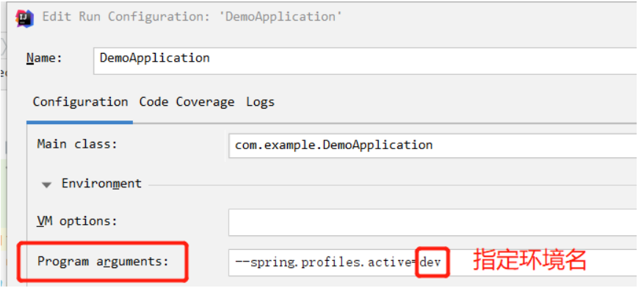Click the com.example.DemoApplication class text
The height and width of the screenshot is (288, 644).
tap(333, 145)
